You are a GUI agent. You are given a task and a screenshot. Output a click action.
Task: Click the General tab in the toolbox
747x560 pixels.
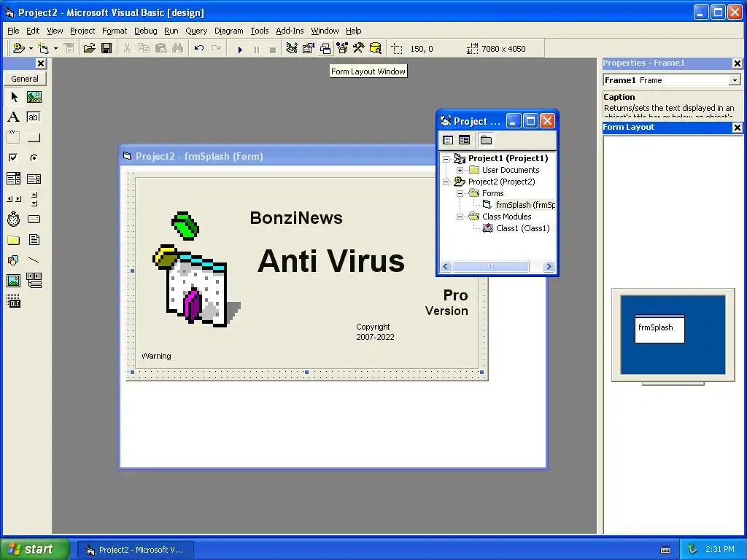(25, 79)
